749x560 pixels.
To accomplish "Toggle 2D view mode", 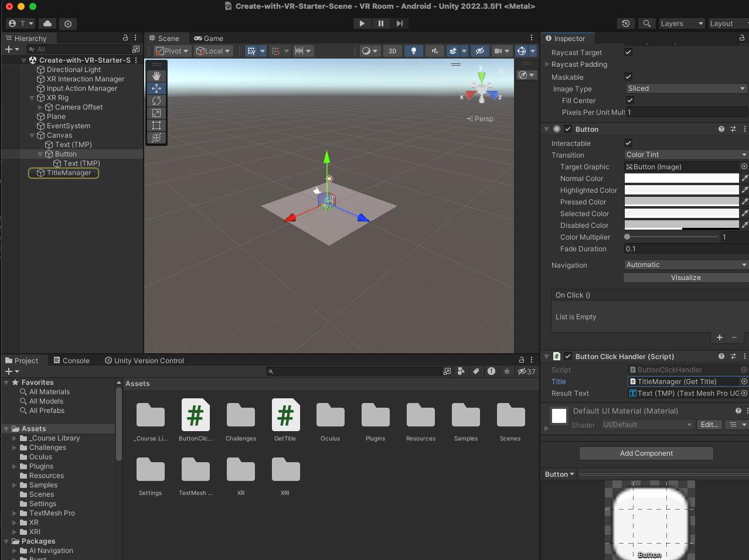I will click(393, 51).
